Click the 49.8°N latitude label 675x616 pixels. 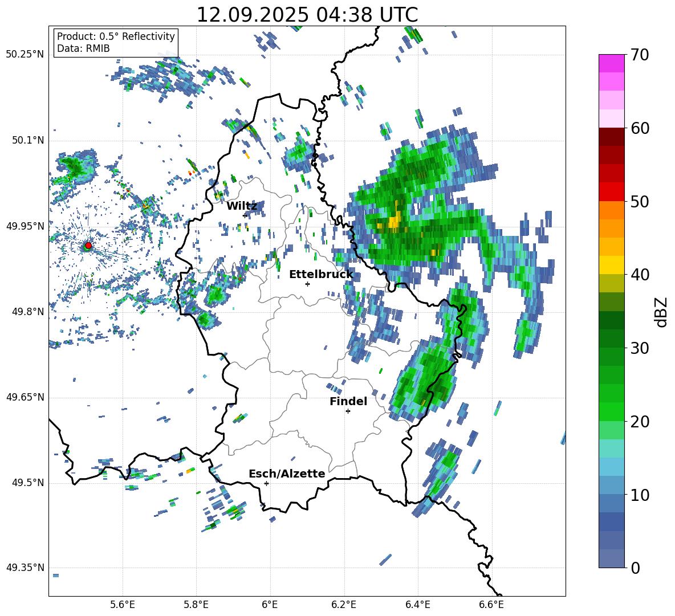(x=28, y=312)
